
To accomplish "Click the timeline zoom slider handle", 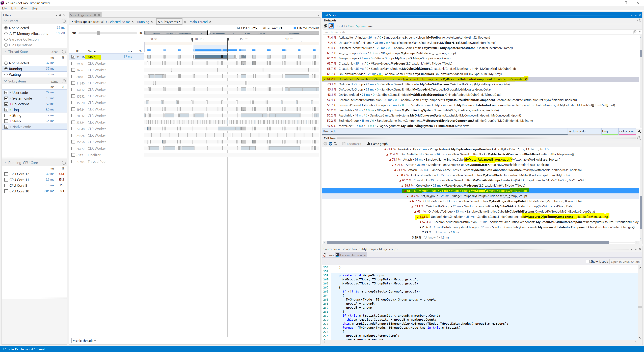I will (98, 33).
